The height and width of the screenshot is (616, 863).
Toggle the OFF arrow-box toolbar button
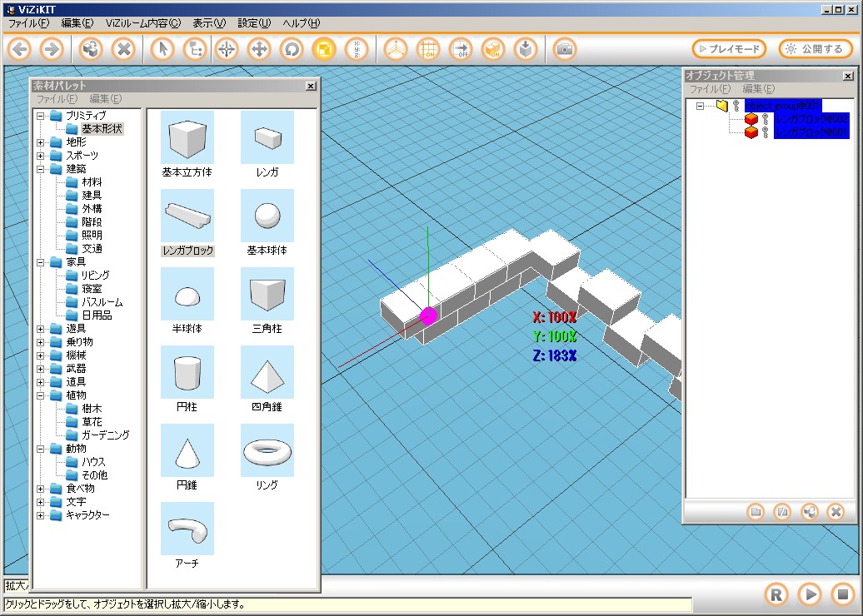coord(461,49)
